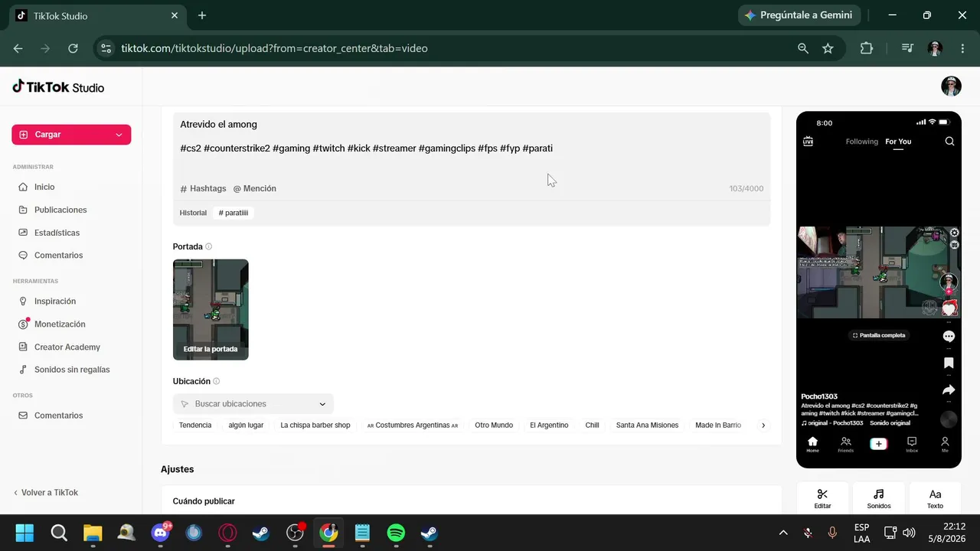The image size is (980, 551).
Task: Click the bookmark icon in phone preview
Action: [x=949, y=363]
